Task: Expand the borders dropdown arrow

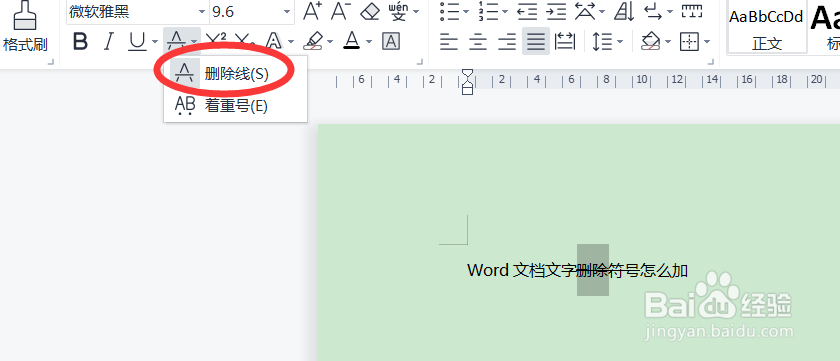Action: [x=707, y=41]
